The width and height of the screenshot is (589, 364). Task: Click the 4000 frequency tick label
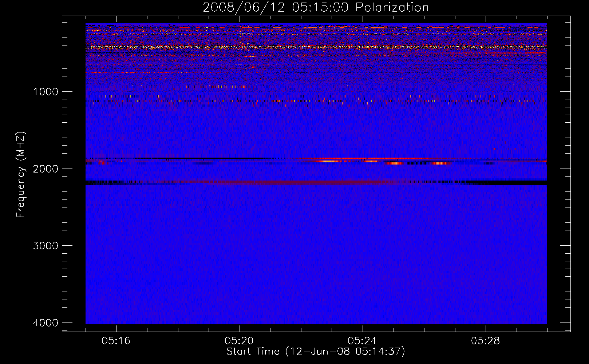[x=46, y=323]
